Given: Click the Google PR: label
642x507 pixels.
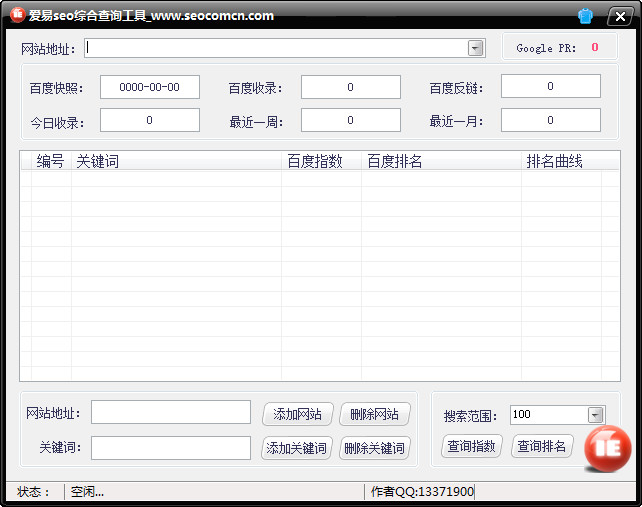Looking at the screenshot, I should (x=546, y=48).
